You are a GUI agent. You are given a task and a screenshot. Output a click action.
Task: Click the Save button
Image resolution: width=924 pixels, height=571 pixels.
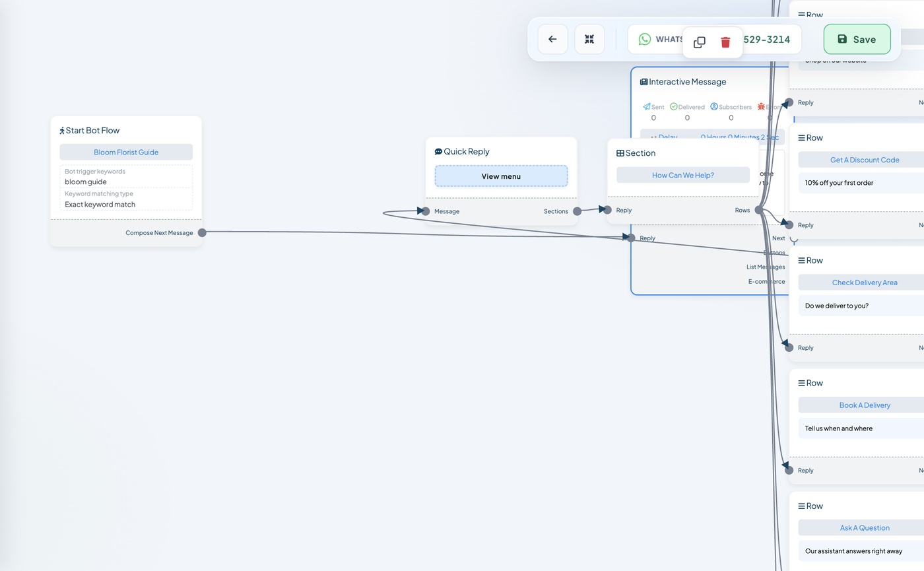pos(857,39)
